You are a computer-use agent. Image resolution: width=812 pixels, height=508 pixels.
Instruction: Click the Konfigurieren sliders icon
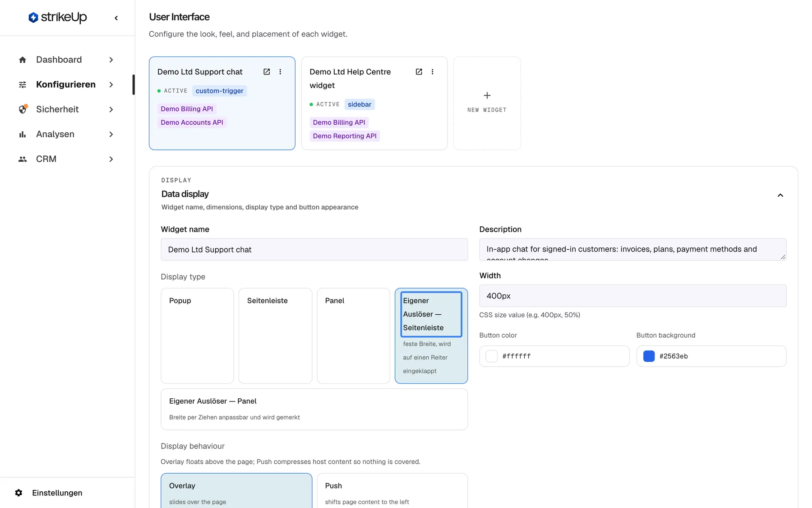point(23,84)
